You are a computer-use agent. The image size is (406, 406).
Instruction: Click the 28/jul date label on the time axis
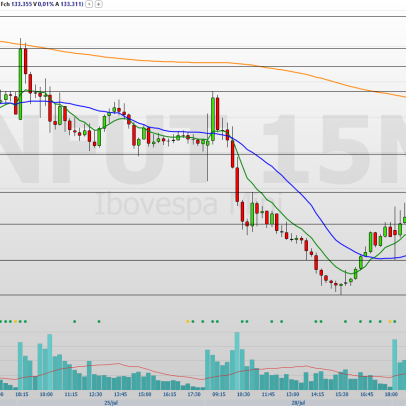pos(298,403)
